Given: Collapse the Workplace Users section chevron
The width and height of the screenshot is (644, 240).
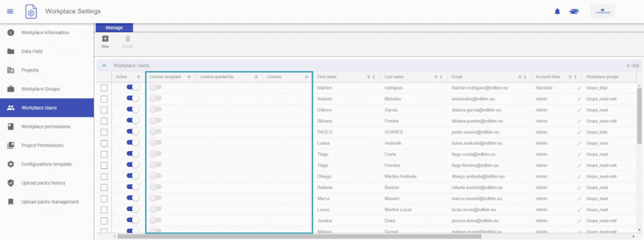Looking at the screenshot, I should coord(104,66).
